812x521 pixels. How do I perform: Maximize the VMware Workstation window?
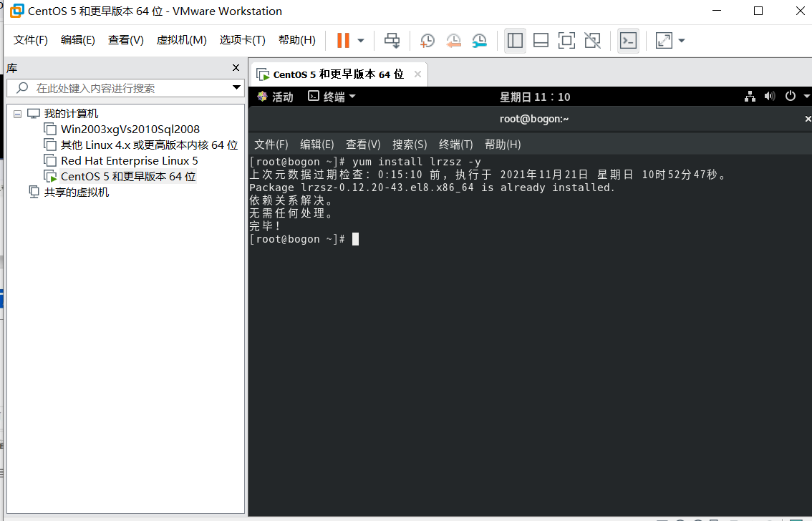[758, 11]
